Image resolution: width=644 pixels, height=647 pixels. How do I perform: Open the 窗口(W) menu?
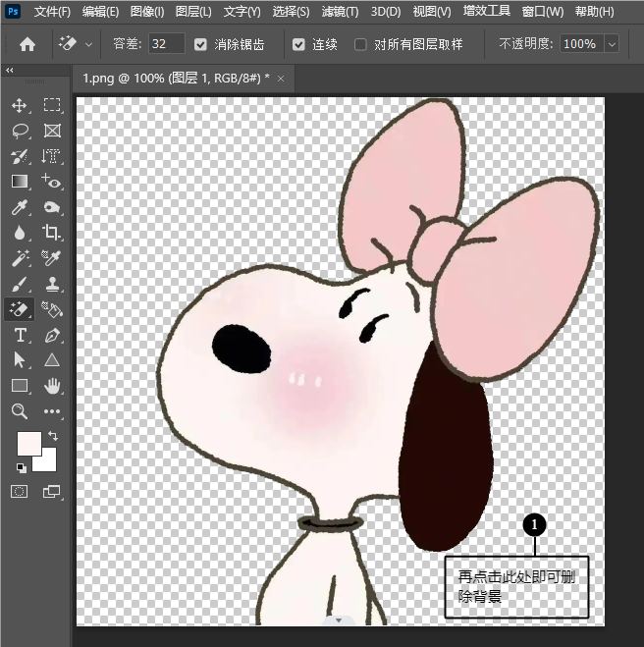(x=543, y=12)
